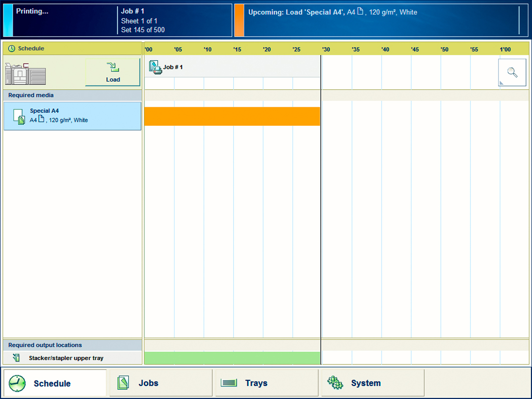Go to the System tab
Screen dimensions: 532x399
(x=372, y=383)
